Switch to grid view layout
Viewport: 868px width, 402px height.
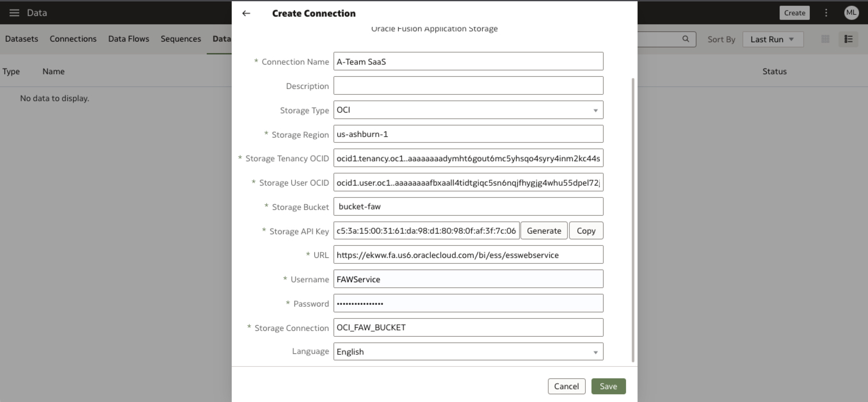(x=825, y=39)
